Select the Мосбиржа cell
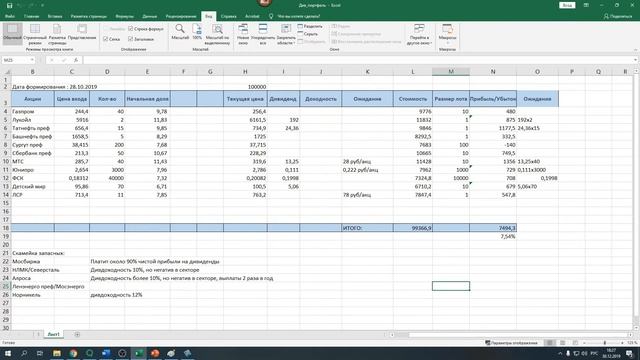 pyautogui.click(x=33, y=262)
